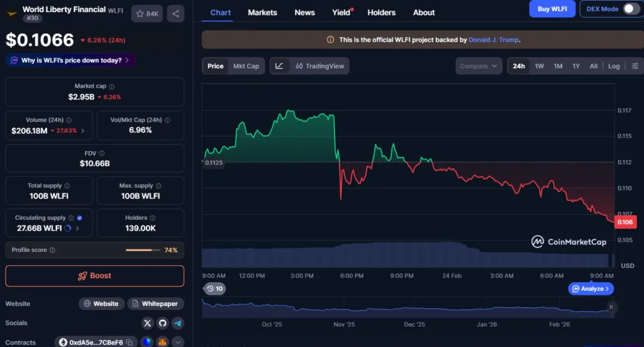Select the 24h time range
644x347 pixels.
[x=519, y=66]
